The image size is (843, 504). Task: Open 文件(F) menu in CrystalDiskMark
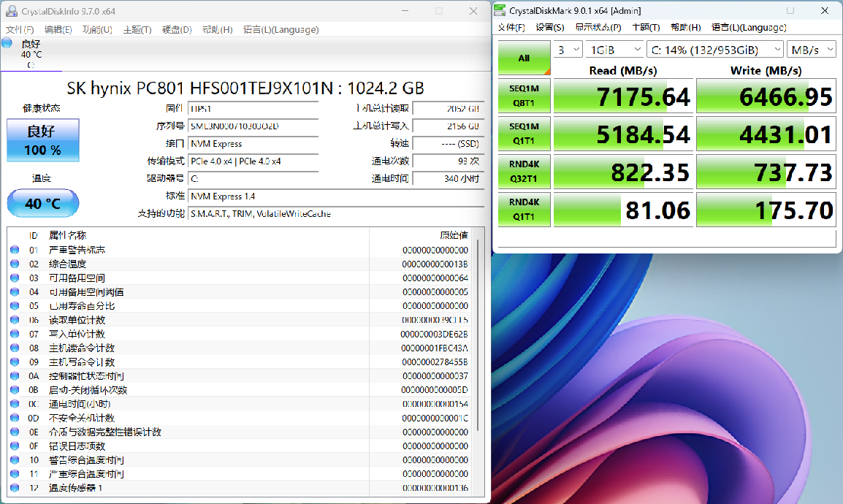pyautogui.click(x=511, y=28)
